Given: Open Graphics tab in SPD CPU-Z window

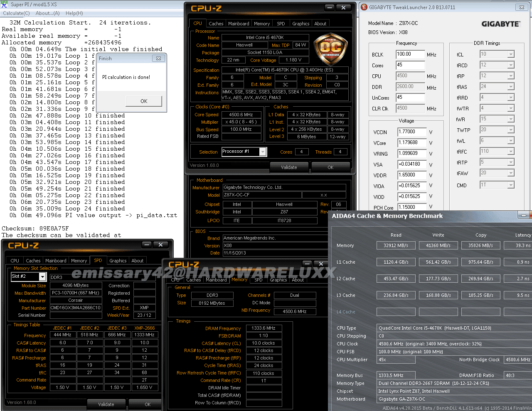Looking at the screenshot, I should point(118,261).
